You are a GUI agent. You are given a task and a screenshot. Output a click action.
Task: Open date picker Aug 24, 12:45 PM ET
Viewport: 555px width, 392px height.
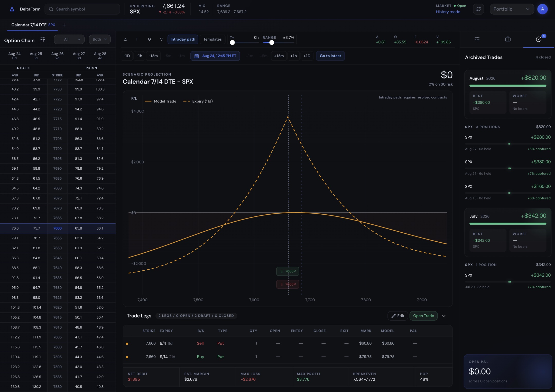[x=215, y=56]
